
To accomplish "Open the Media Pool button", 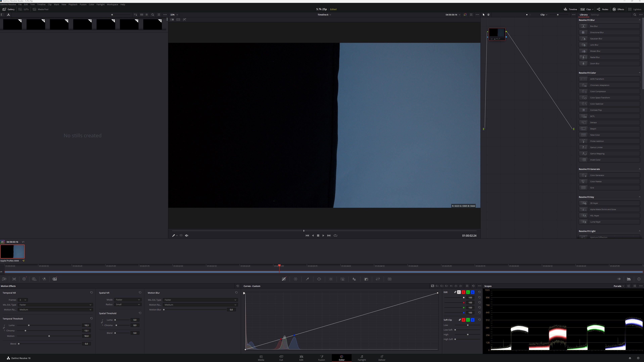I will 40,9.
